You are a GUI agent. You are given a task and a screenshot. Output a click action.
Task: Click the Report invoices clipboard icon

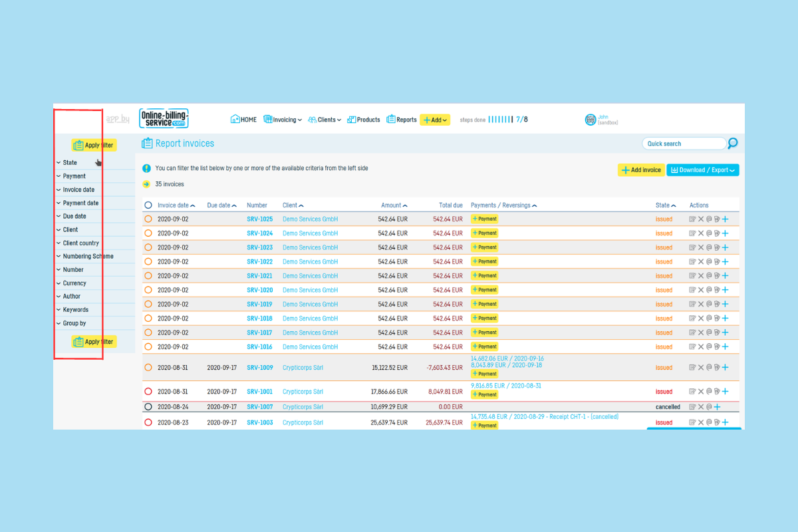(147, 143)
